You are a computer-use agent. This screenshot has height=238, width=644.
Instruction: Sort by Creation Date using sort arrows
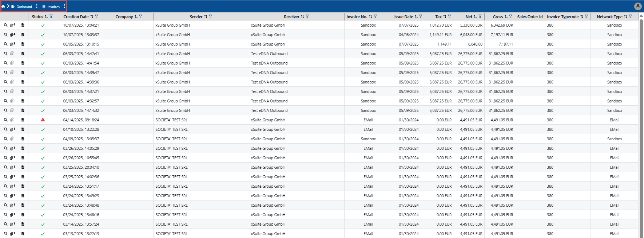click(x=92, y=16)
